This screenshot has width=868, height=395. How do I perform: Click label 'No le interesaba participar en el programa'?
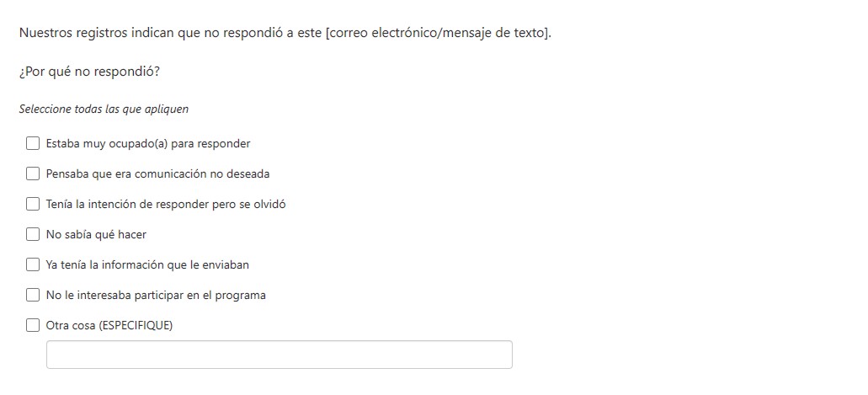156,296
